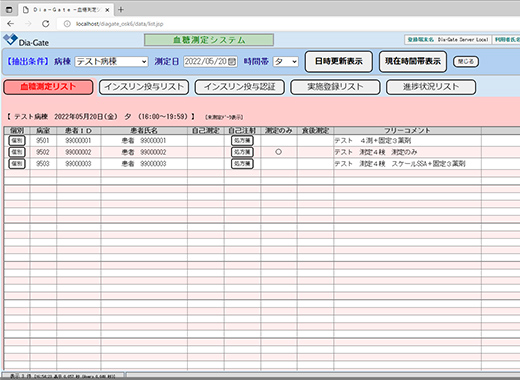520x380 pixels.
Task: Click comment with スケールSSA+固定3薬剤
Action: tap(400, 164)
